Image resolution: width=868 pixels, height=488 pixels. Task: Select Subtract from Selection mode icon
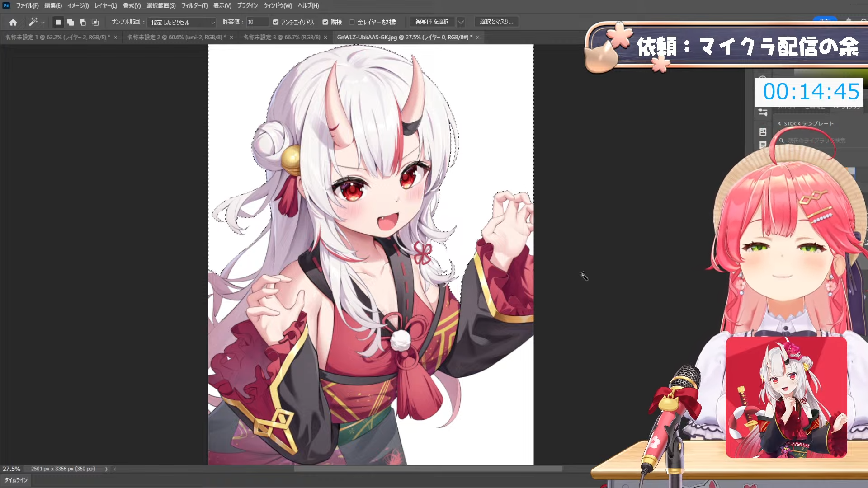point(82,22)
